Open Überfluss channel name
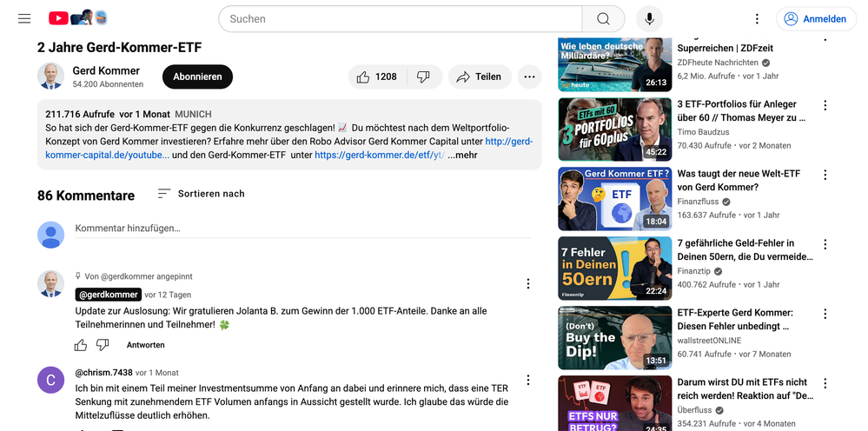Viewport: 868px width, 431px height. [696, 410]
